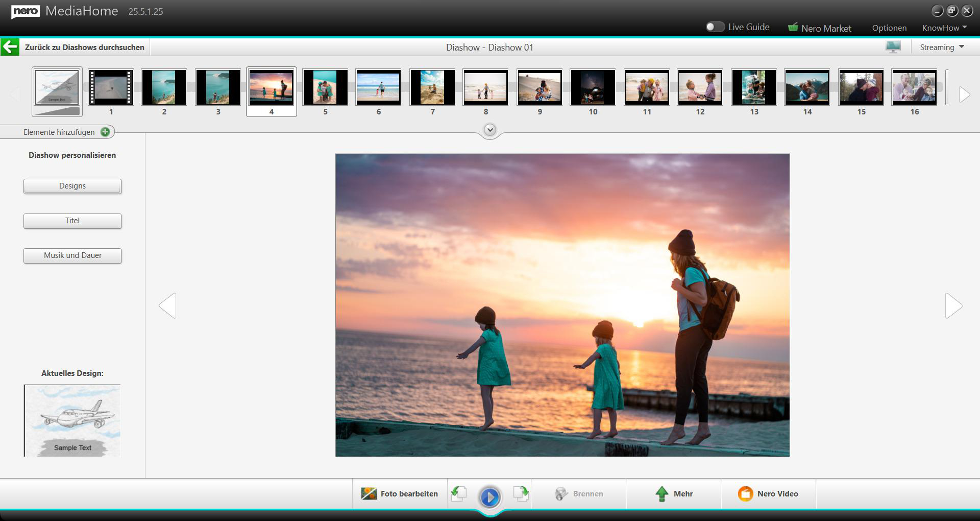Open the Designs panel

[72, 186]
